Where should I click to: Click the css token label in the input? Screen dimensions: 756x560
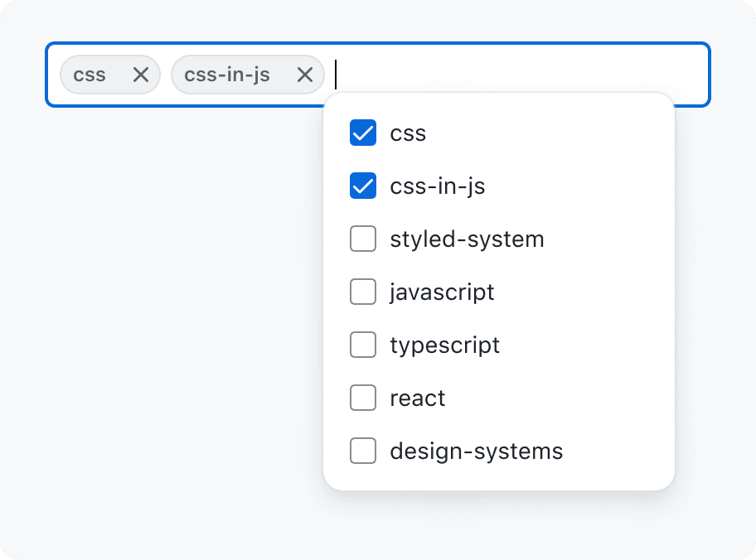[90, 75]
